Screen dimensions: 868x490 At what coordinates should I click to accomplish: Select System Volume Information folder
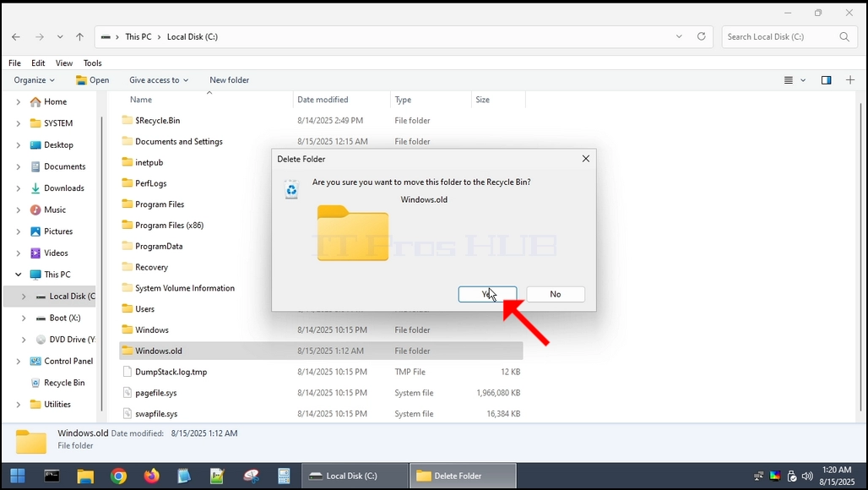[x=178, y=288]
